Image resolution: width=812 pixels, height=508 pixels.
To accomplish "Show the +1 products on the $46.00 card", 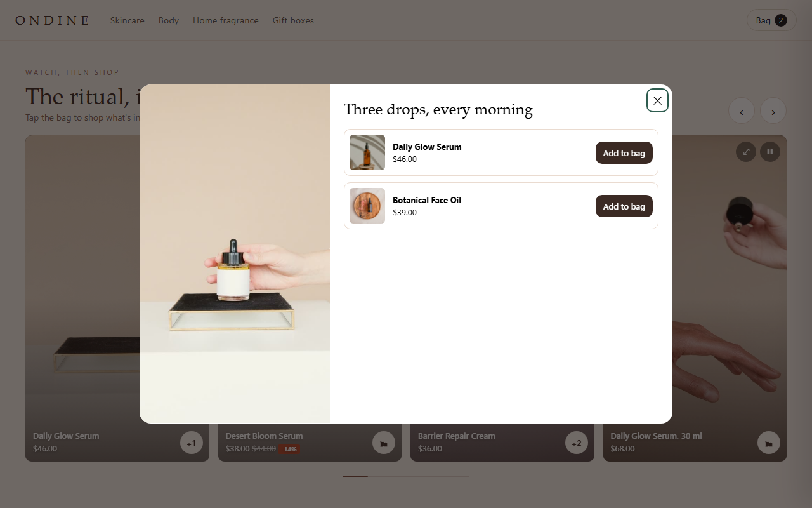I will (192, 443).
